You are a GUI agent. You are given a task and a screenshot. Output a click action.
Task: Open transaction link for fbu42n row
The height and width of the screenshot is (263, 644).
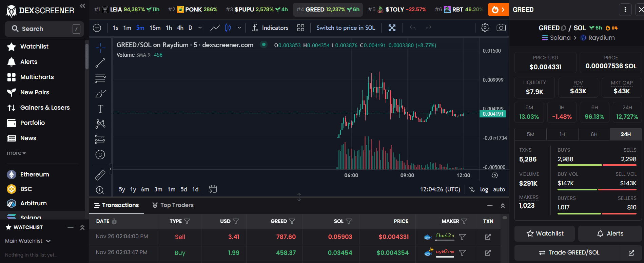pos(488,237)
